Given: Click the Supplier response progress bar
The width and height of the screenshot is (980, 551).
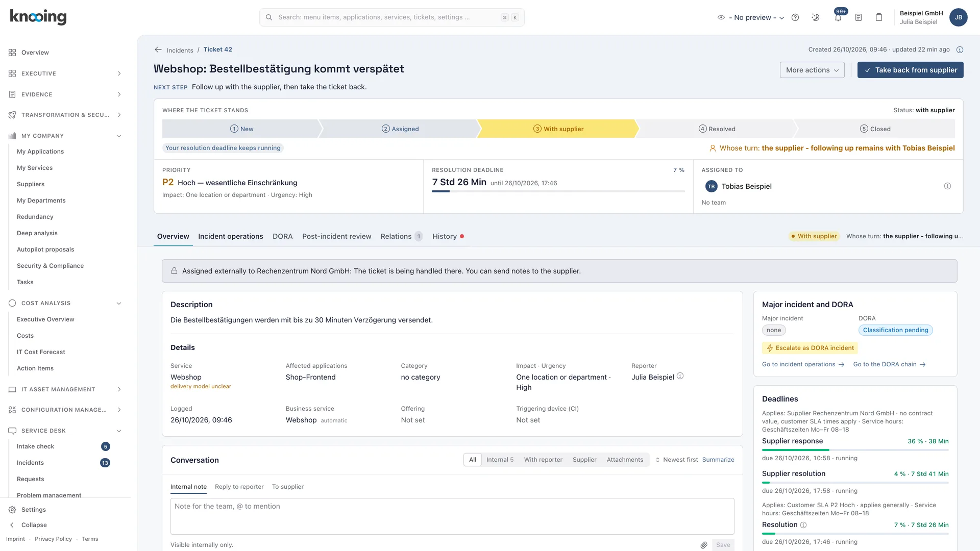Looking at the screenshot, I should 855,450.
